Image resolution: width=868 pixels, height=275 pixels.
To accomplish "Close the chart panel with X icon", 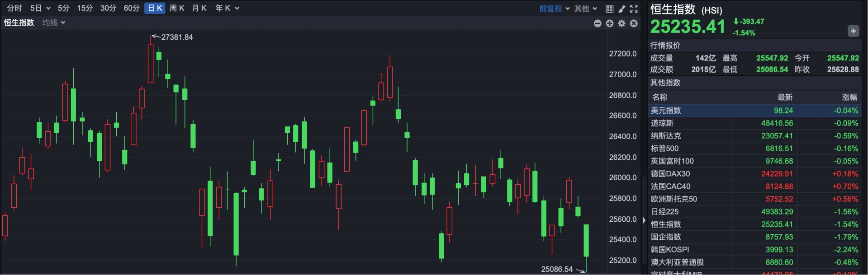I will click(634, 23).
